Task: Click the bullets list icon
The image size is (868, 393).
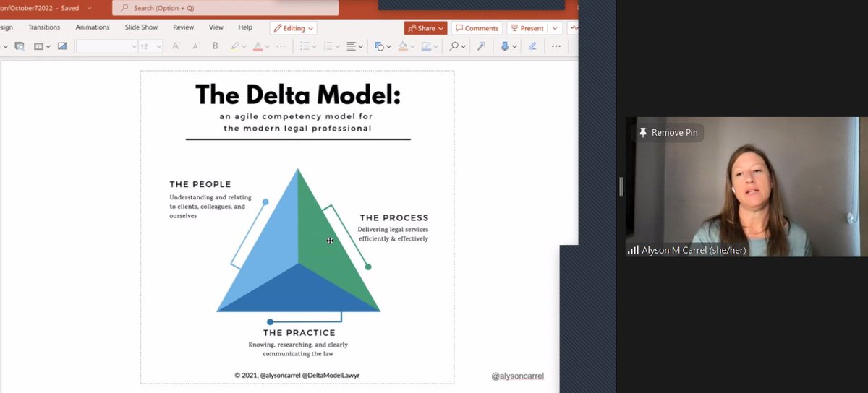Action: pos(305,46)
